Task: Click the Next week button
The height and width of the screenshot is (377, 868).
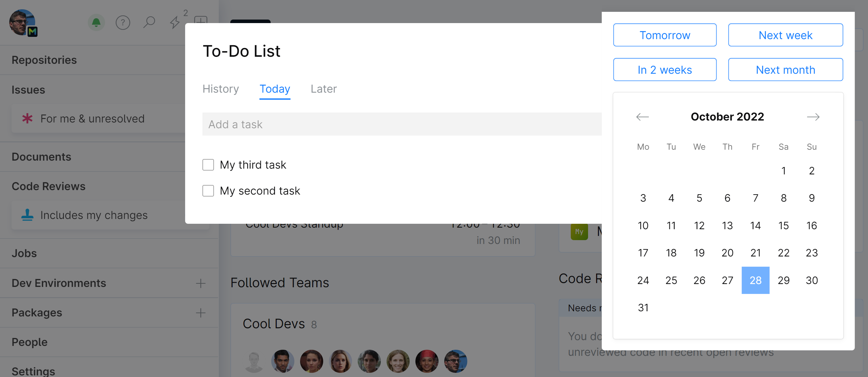Action: (x=785, y=35)
